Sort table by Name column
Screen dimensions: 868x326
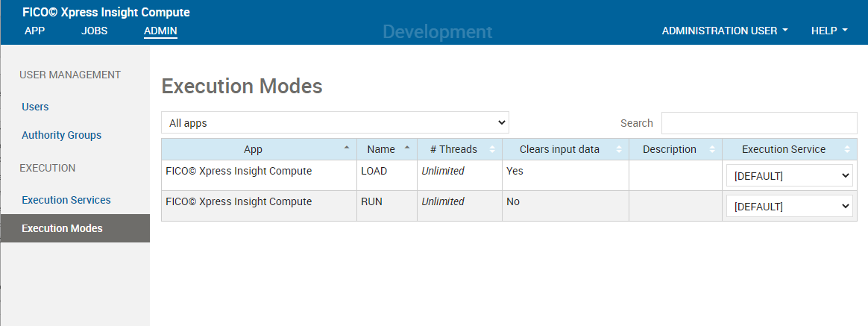pyautogui.click(x=387, y=149)
